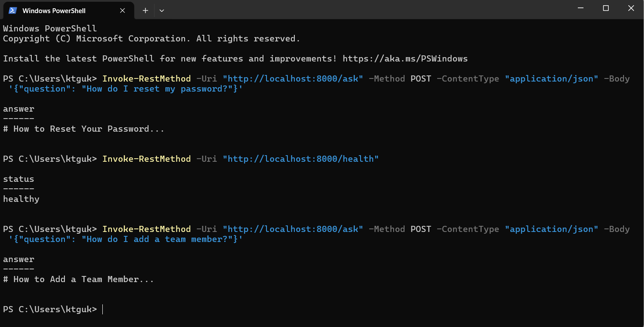Click the localhost:8000/health URL
Image resolution: width=644 pixels, height=327 pixels.
pos(300,159)
